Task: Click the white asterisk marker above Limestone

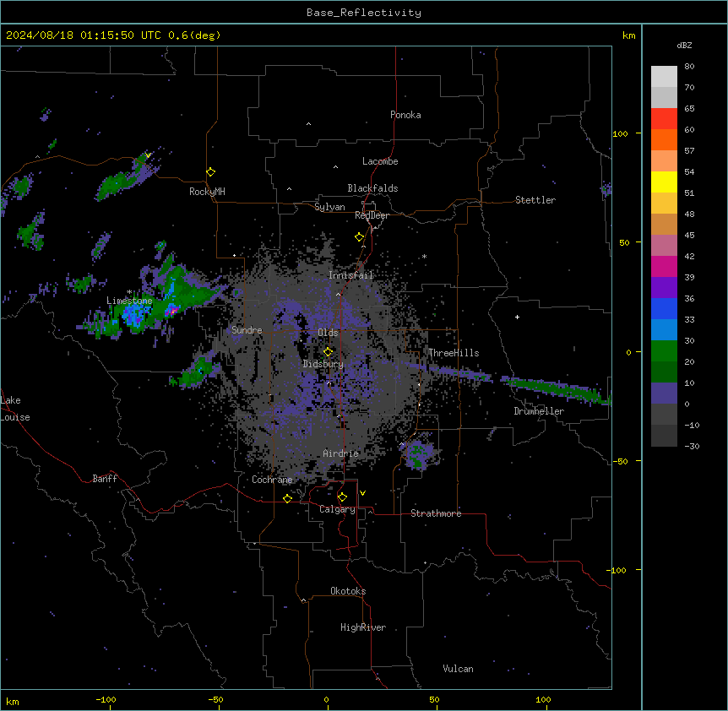Action: click(129, 292)
